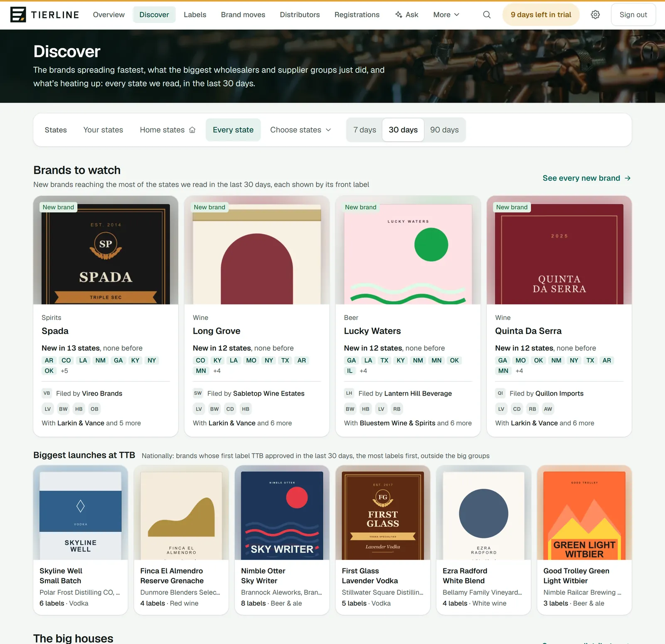Click the RB distributor badge on the Lucky Waters card
The width and height of the screenshot is (665, 644).
397,409
